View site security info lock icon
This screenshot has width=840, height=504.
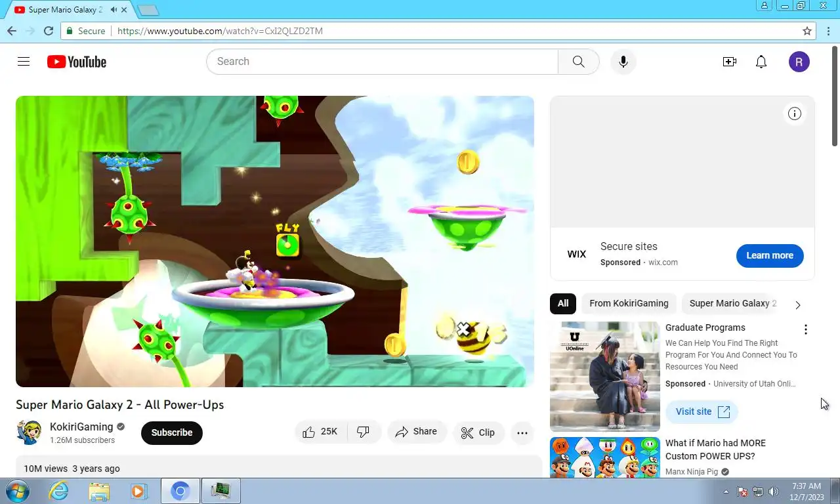click(x=70, y=31)
